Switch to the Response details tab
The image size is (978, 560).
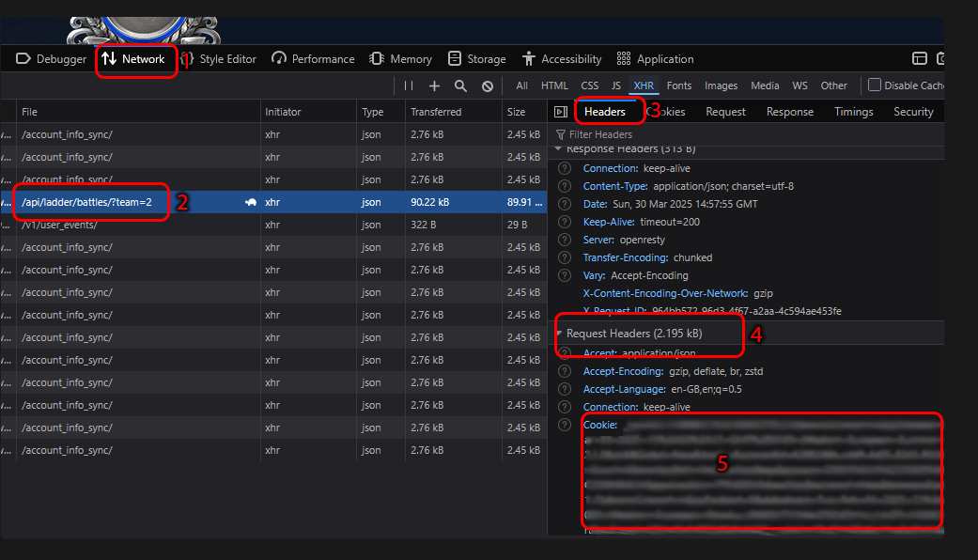(790, 112)
